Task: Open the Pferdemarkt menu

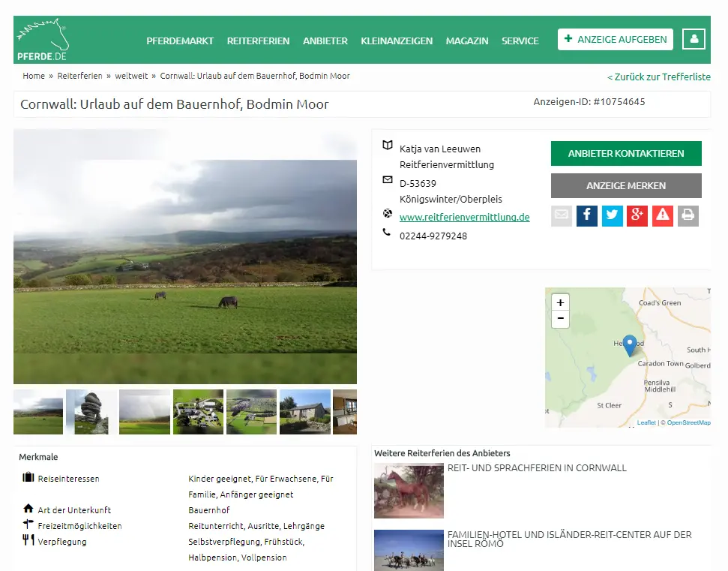Action: click(x=180, y=41)
